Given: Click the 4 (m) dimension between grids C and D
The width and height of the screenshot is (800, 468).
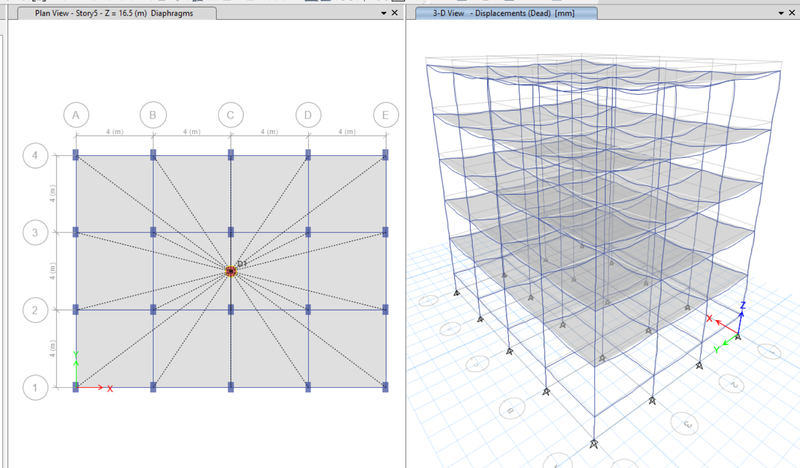Looking at the screenshot, I should (269, 132).
